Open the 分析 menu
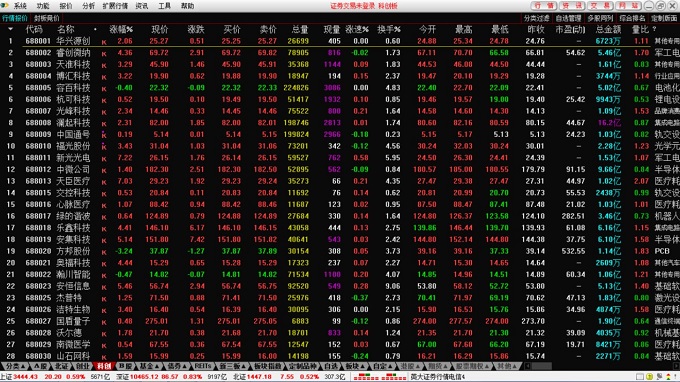The height and width of the screenshot is (382, 680). click(x=88, y=6)
